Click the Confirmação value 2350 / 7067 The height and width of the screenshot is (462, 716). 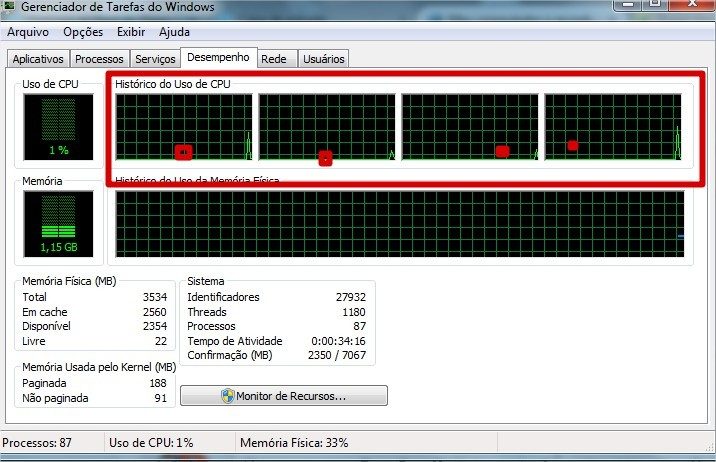[x=337, y=355]
